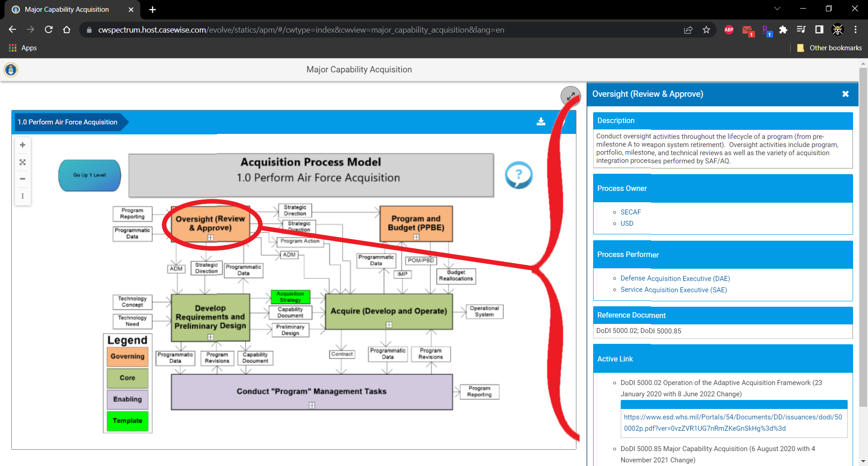Fit the diagram to the view

[22, 162]
